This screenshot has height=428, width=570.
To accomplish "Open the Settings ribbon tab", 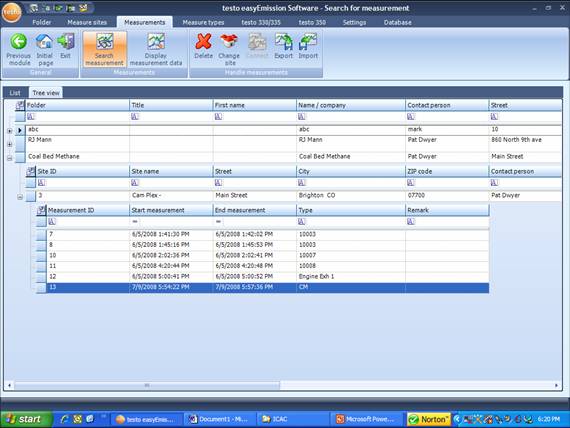I will click(354, 23).
